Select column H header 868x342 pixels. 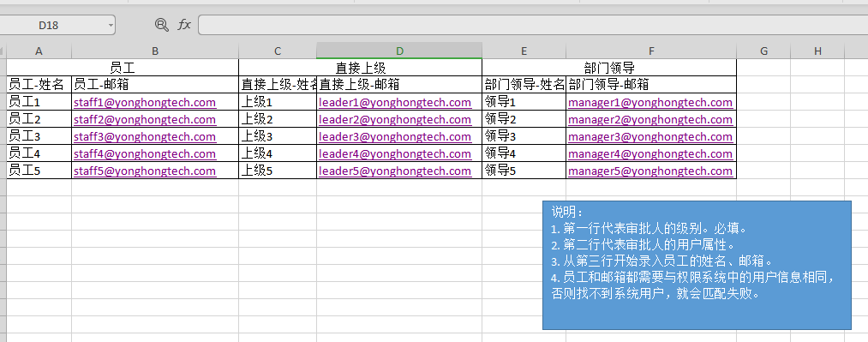[x=817, y=51]
